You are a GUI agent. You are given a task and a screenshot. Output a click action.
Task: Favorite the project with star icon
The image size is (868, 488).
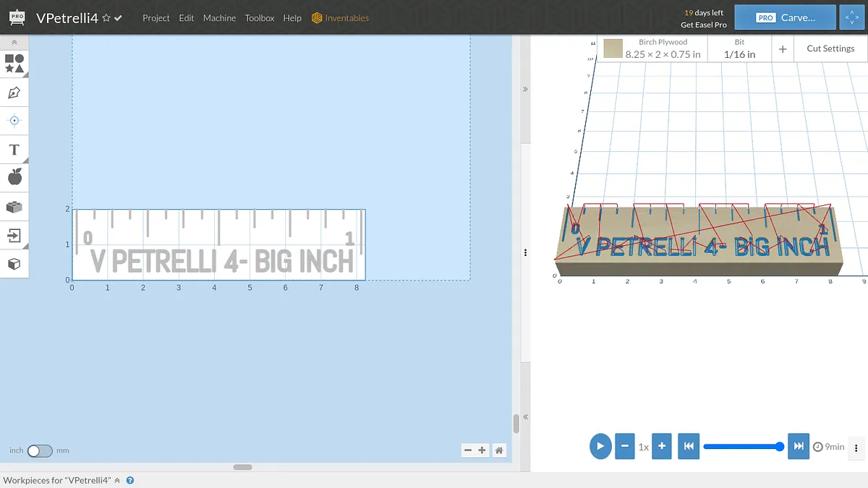[x=106, y=18]
